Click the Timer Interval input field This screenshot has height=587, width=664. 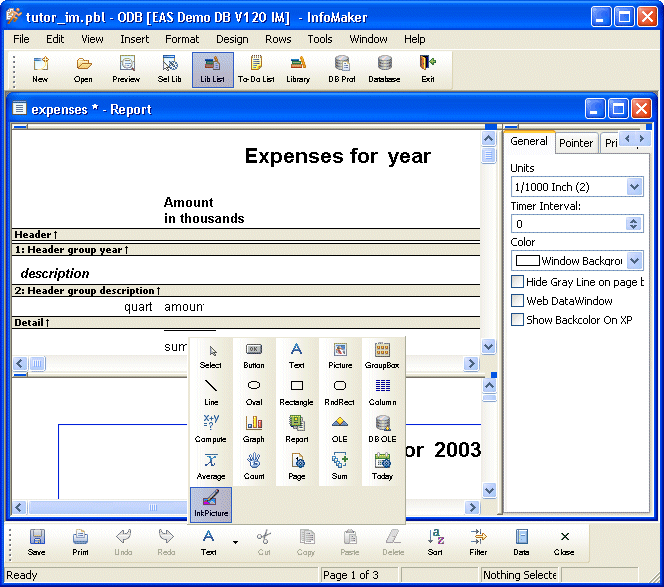pos(569,224)
